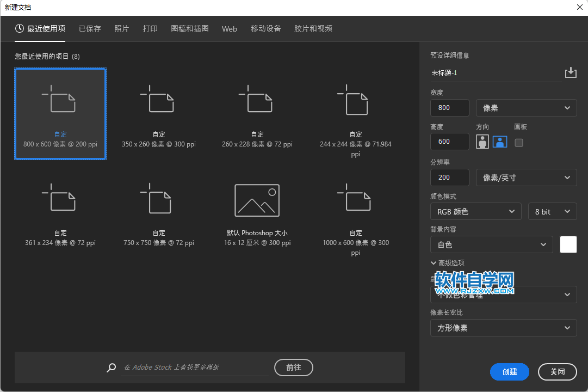This screenshot has width=588, height=392.
Task: Switch to the 图稿和插图 tab
Action: (x=190, y=28)
